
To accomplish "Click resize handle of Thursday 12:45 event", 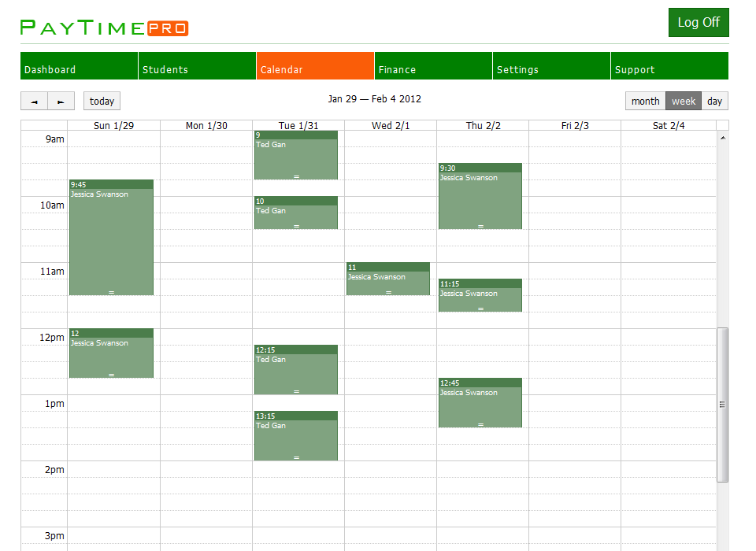I will click(x=480, y=425).
